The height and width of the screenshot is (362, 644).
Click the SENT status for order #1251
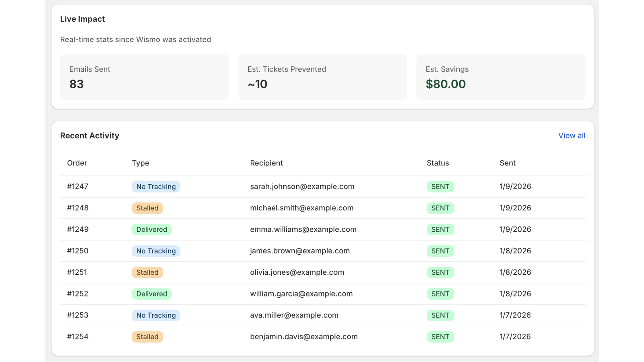440,272
